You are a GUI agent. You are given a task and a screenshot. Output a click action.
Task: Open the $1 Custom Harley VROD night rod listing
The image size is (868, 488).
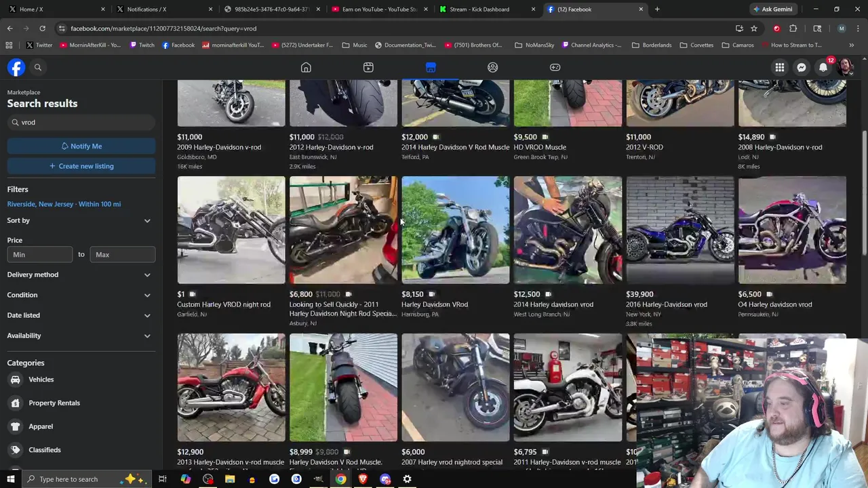point(231,247)
